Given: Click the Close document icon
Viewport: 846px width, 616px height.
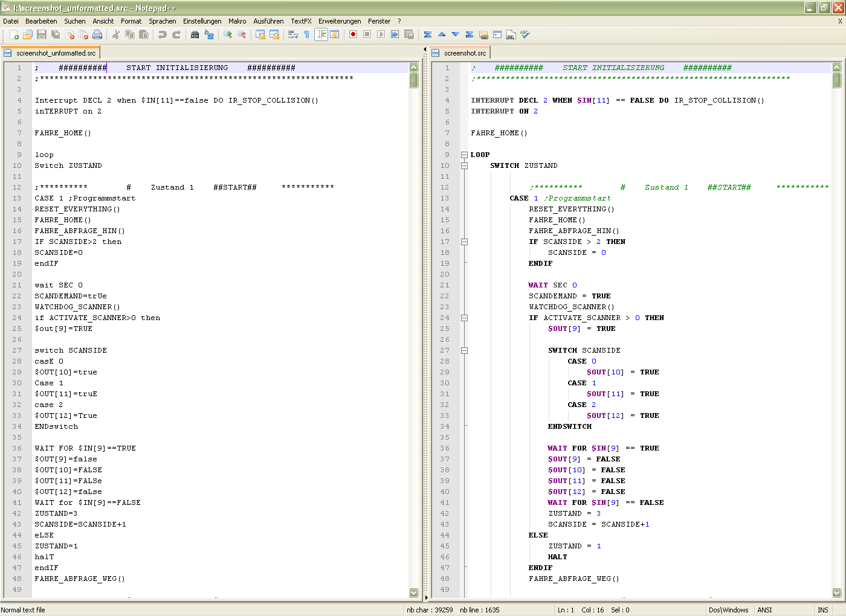Looking at the screenshot, I should [69, 35].
